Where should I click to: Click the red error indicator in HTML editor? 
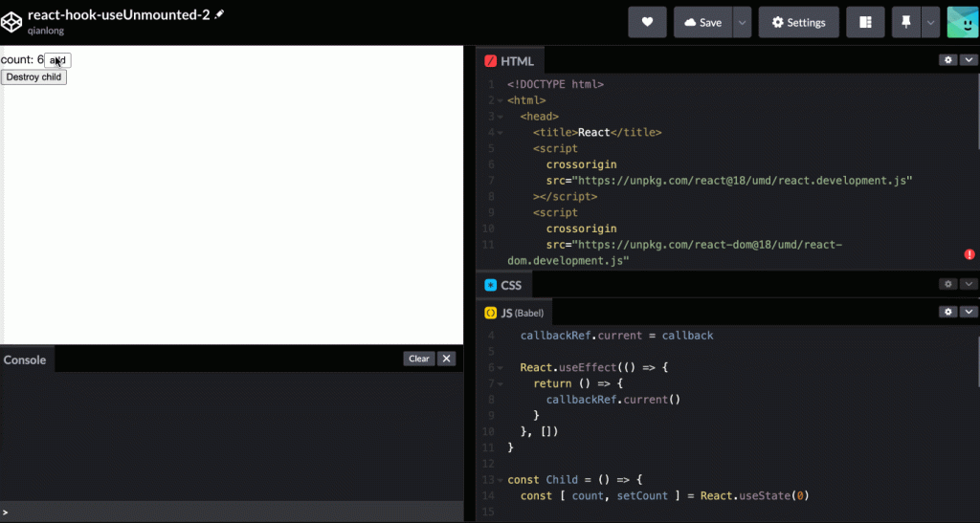(969, 254)
